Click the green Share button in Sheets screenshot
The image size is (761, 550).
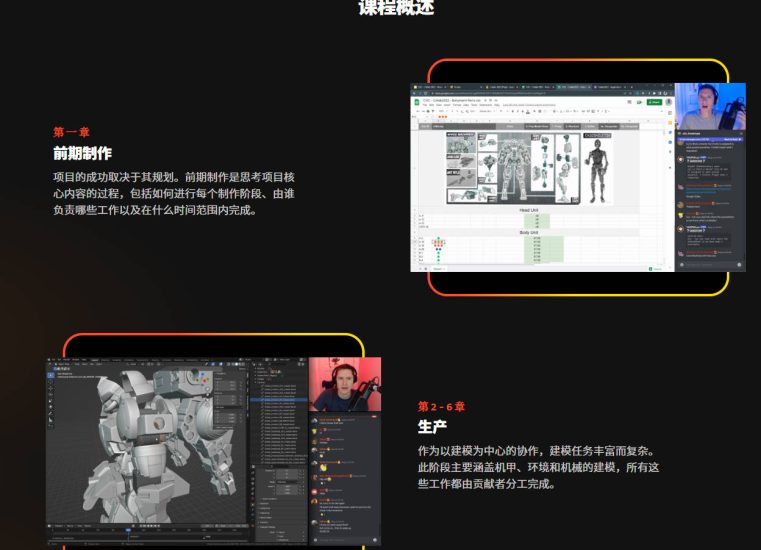(655, 102)
